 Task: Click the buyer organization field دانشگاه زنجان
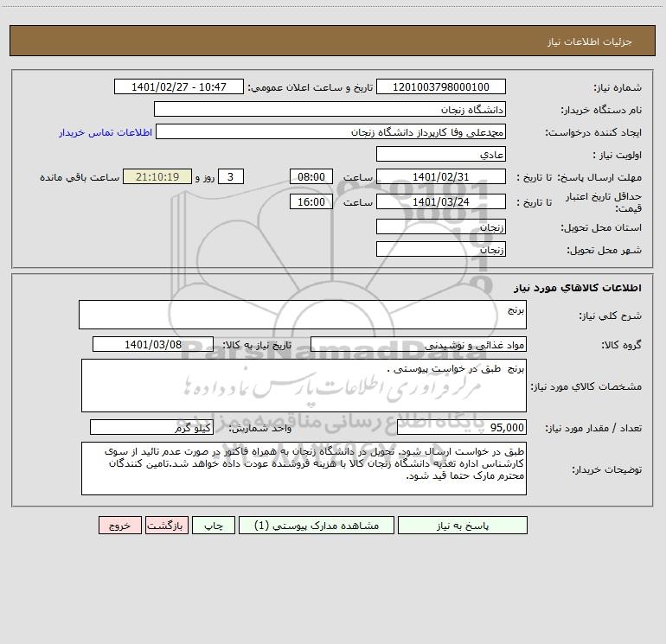coord(330,109)
